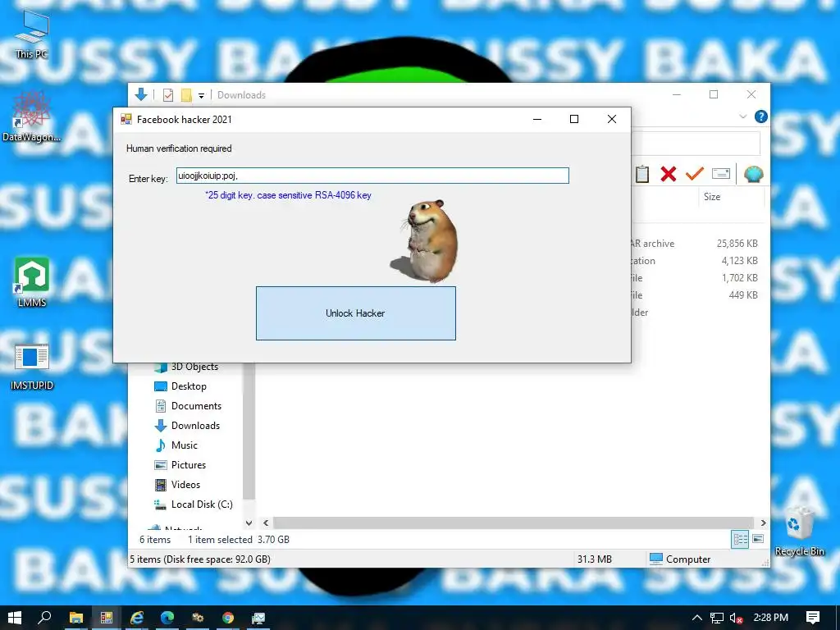
Task: Select the Recycle Bin desktop icon
Action: [799, 531]
